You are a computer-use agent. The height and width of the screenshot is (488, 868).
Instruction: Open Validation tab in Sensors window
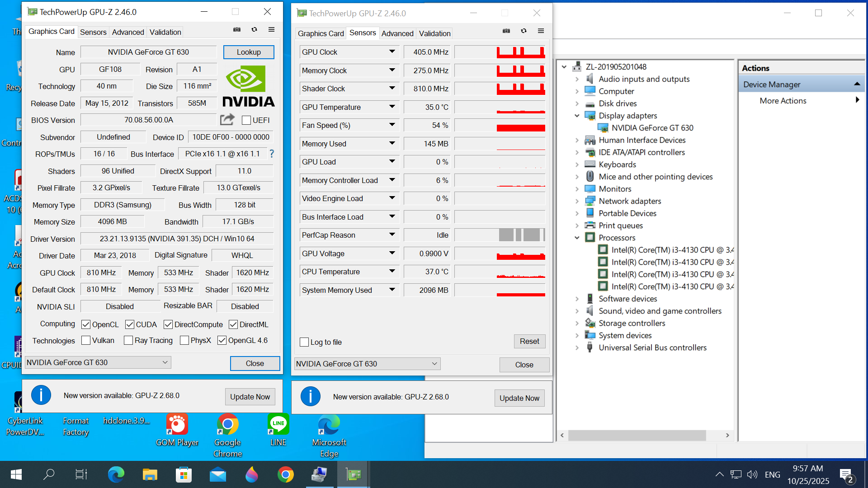point(434,33)
